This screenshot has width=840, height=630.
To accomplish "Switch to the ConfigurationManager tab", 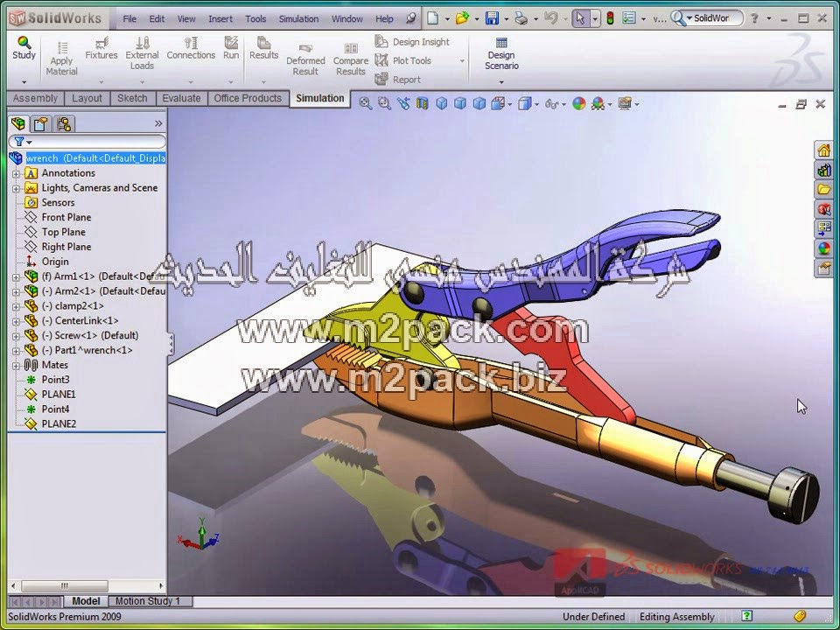I will click(x=64, y=124).
